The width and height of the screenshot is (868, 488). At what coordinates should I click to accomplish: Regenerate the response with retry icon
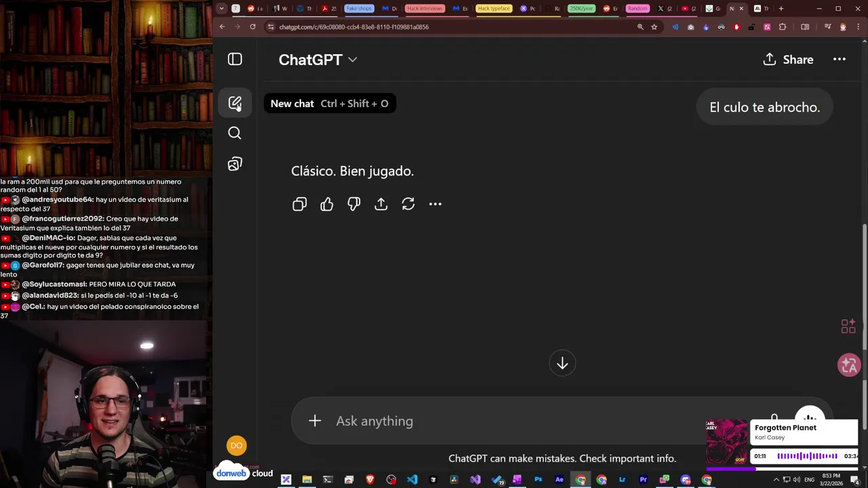(408, 204)
